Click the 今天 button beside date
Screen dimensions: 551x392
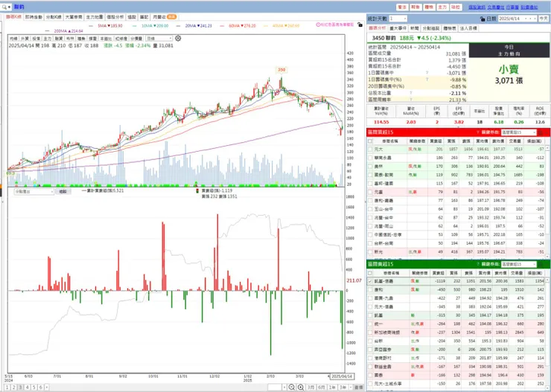coord(544,19)
